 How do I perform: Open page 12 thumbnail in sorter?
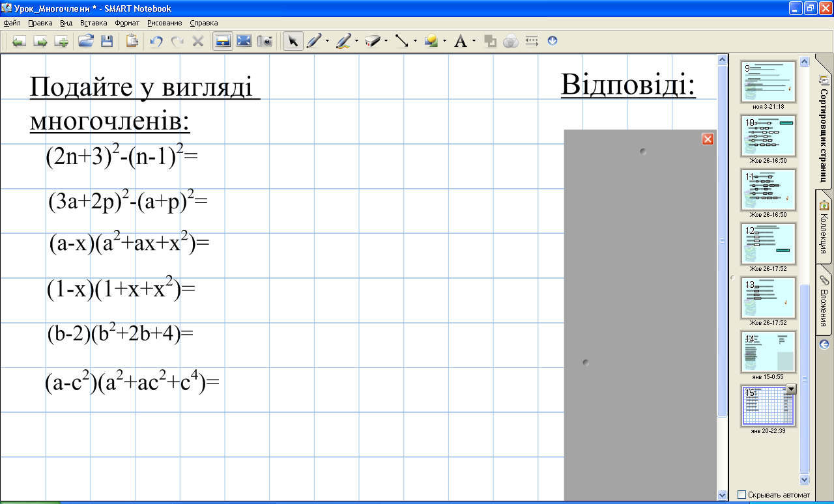point(769,244)
